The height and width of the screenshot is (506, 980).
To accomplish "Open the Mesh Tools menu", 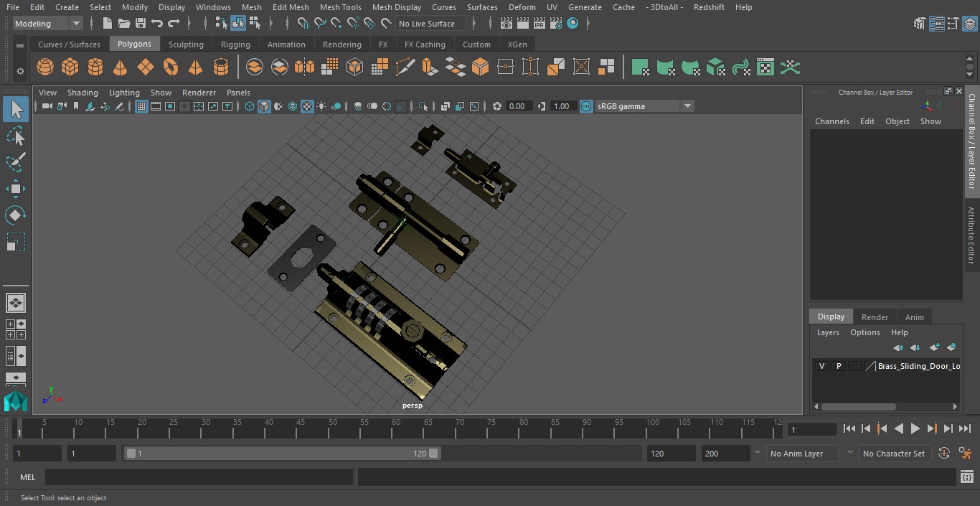I will (340, 7).
